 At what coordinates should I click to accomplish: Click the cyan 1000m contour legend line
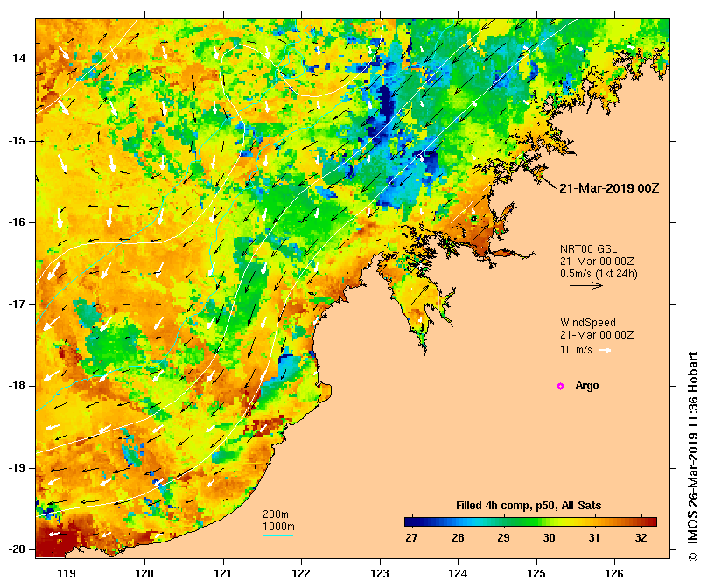point(277,536)
